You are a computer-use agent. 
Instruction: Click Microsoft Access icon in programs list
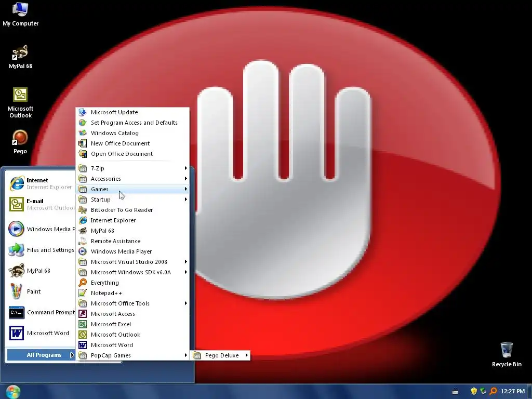83,313
